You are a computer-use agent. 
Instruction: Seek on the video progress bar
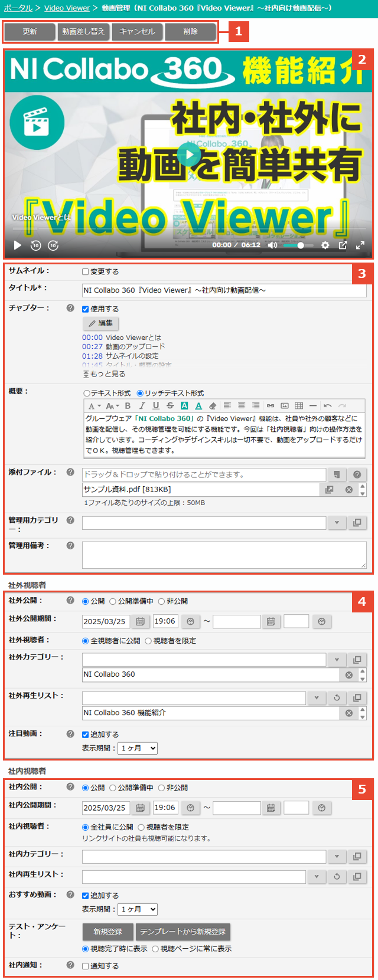coord(188,229)
